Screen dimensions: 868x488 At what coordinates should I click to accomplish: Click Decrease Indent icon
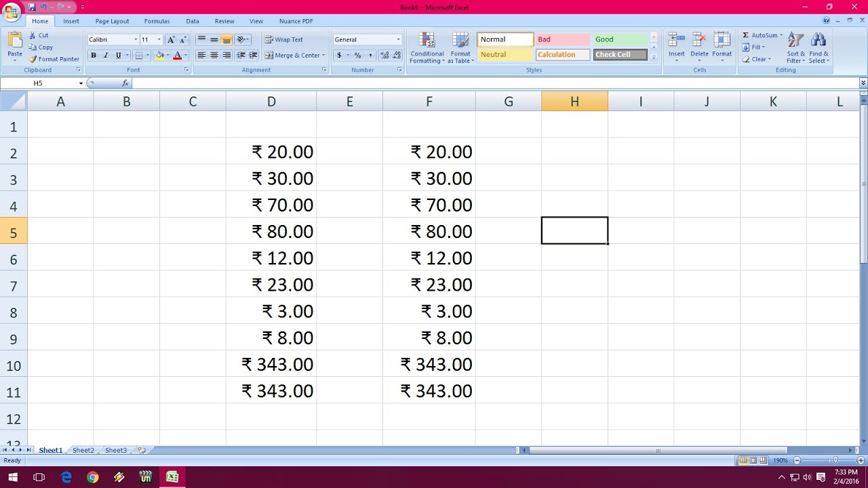pyautogui.click(x=241, y=56)
